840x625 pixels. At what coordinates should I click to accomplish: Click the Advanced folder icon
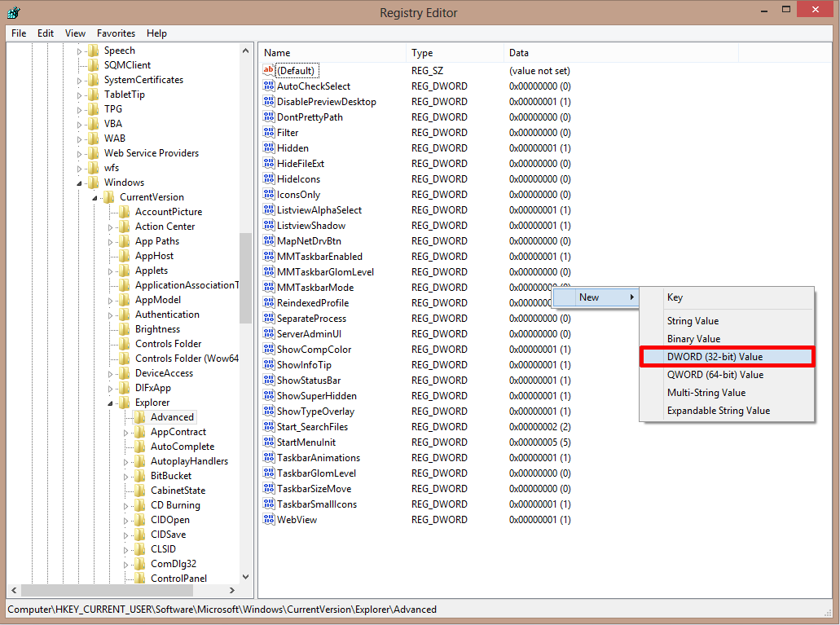pos(140,417)
